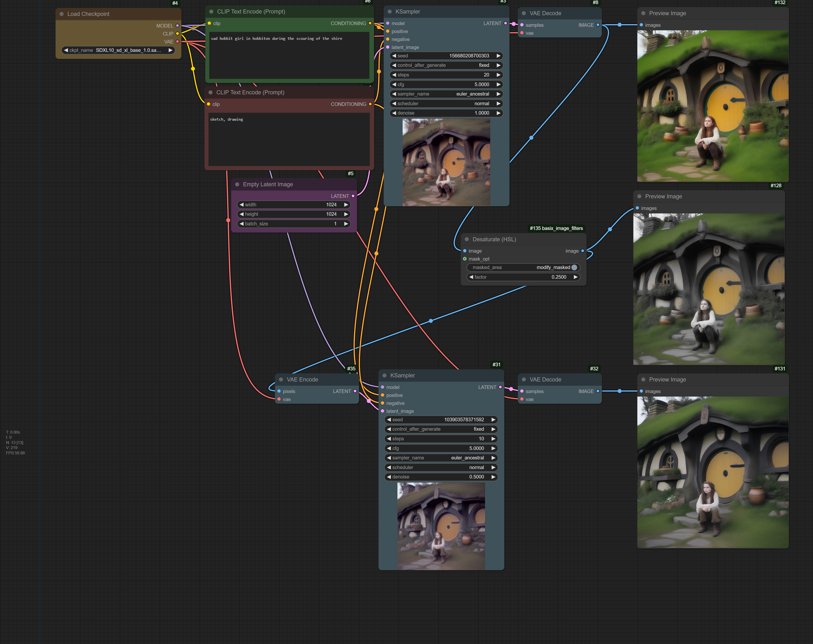Open scheduler dropdown in the 20-step KSampler
The width and height of the screenshot is (813, 644).
coord(446,103)
